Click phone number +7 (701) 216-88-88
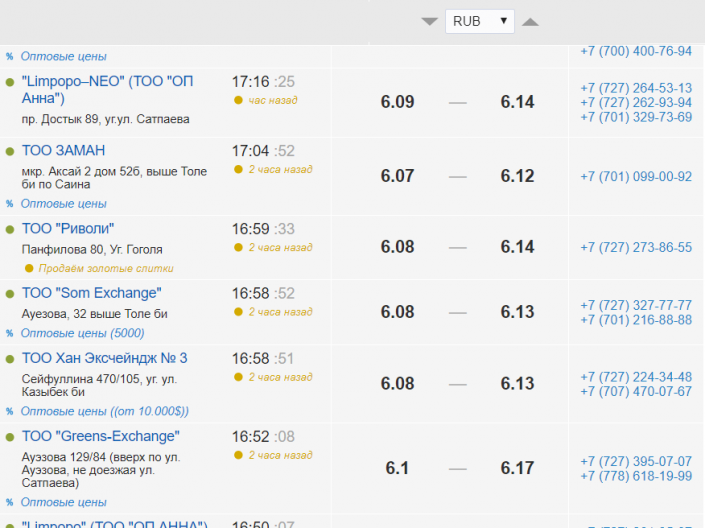 click(635, 320)
